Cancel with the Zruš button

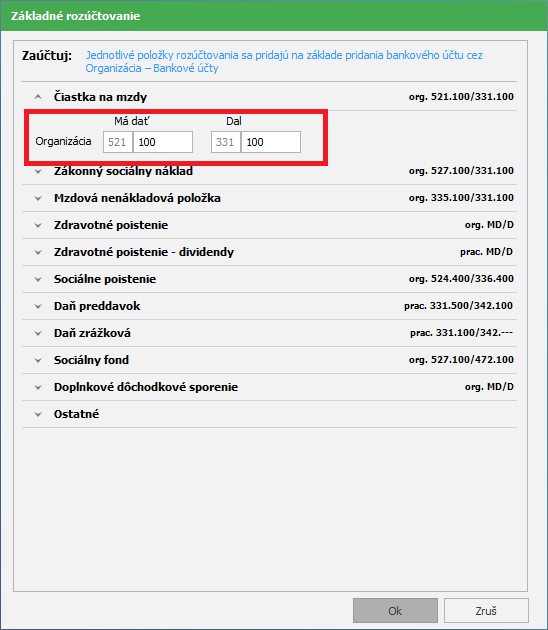point(486,611)
